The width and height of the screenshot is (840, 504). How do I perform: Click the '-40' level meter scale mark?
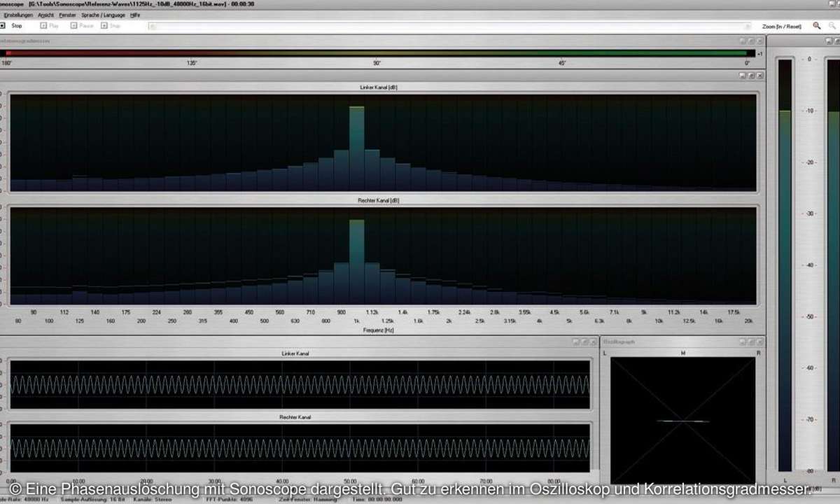pos(808,265)
